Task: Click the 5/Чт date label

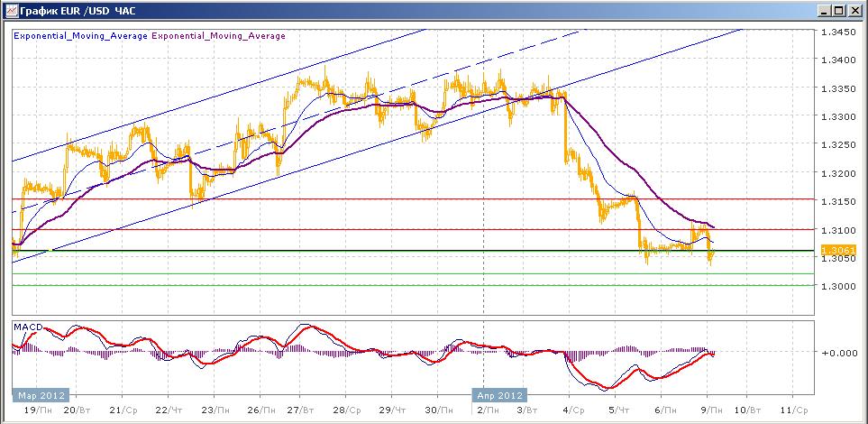Action: tap(618, 410)
